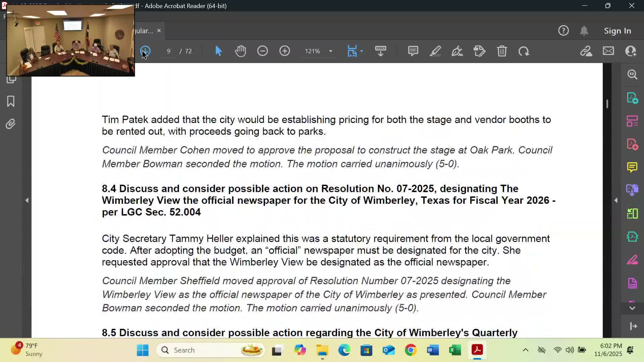Select the Hand pan tool
The image size is (644, 362).
(x=240, y=51)
